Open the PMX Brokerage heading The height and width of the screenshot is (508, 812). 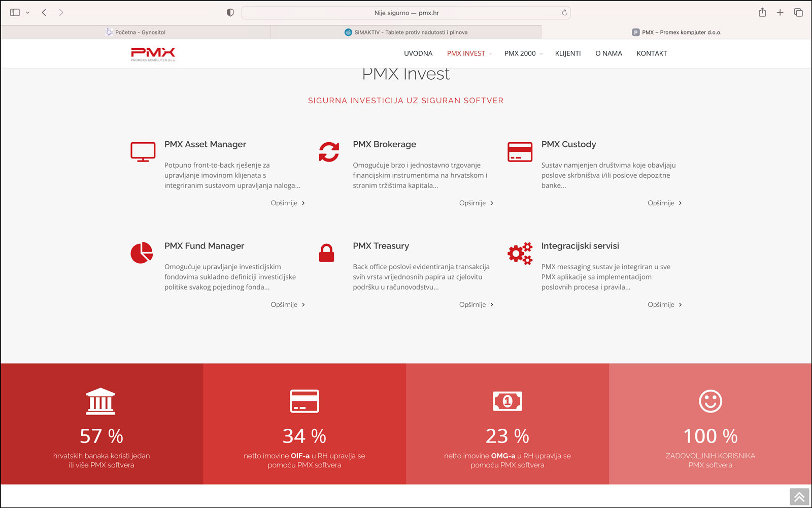point(384,144)
